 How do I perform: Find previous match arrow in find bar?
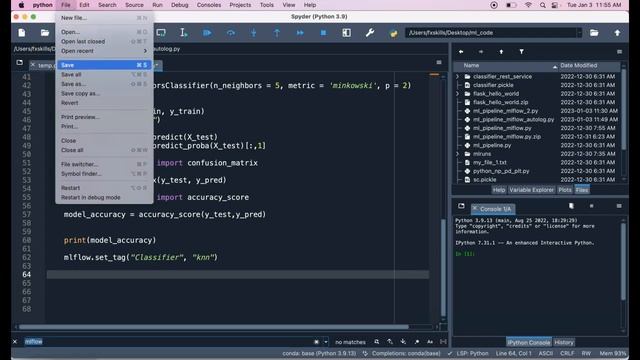[390, 342]
